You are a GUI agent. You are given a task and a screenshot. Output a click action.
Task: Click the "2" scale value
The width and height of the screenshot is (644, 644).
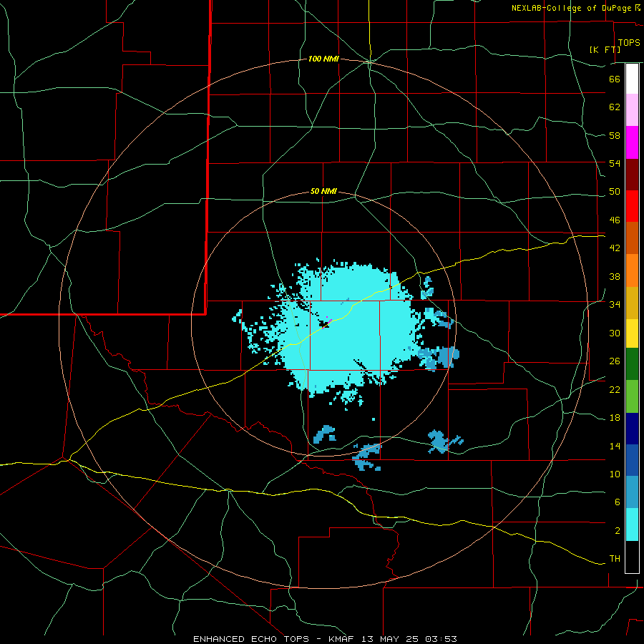618,531
